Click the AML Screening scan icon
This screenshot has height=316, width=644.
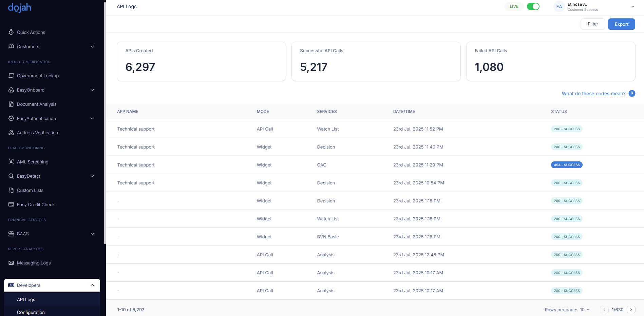[x=11, y=162]
